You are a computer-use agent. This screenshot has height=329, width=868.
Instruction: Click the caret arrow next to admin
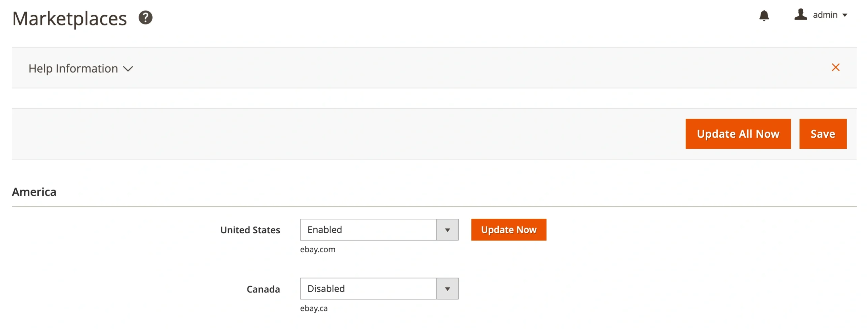(x=844, y=15)
